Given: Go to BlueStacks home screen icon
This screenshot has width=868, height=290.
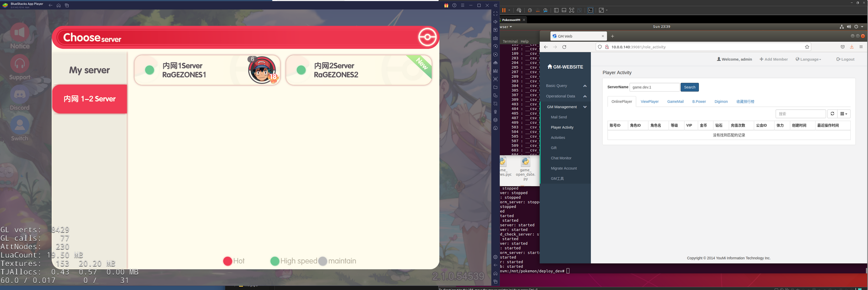Looking at the screenshot, I should [59, 5].
